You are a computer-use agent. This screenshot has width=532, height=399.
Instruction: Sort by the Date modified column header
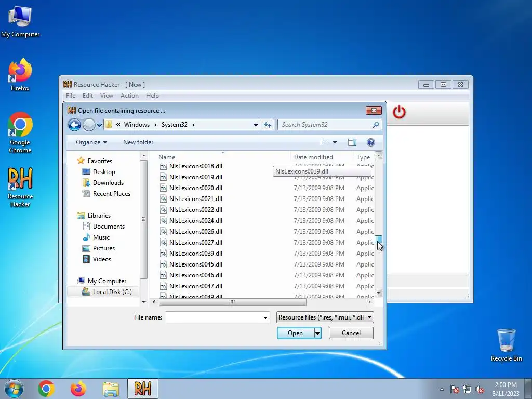coord(313,157)
